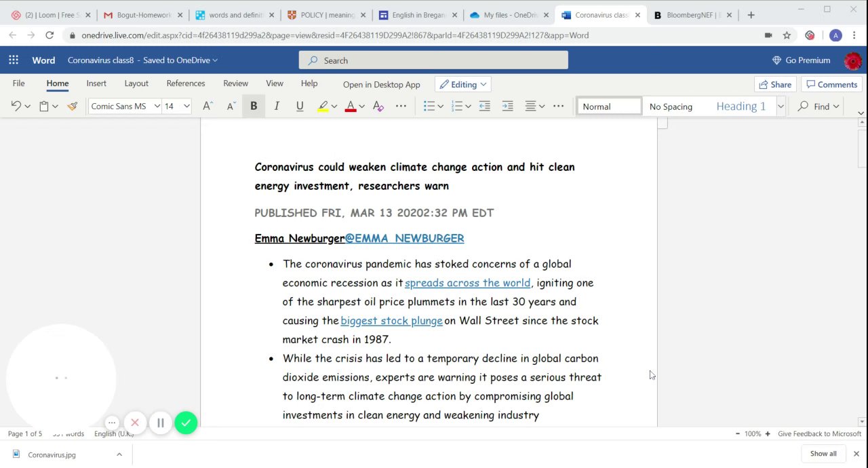Open the account profile picture
The image size is (868, 468).
[x=853, y=60]
